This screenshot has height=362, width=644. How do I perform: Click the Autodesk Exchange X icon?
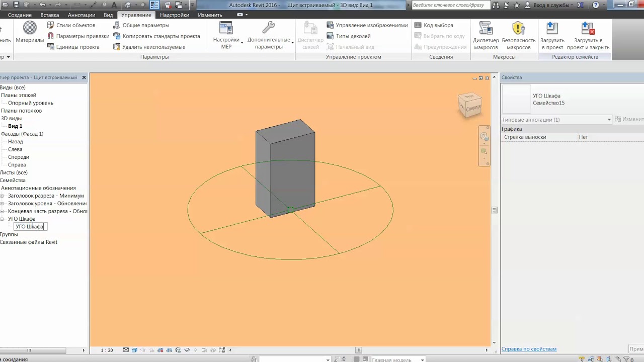(581, 5)
